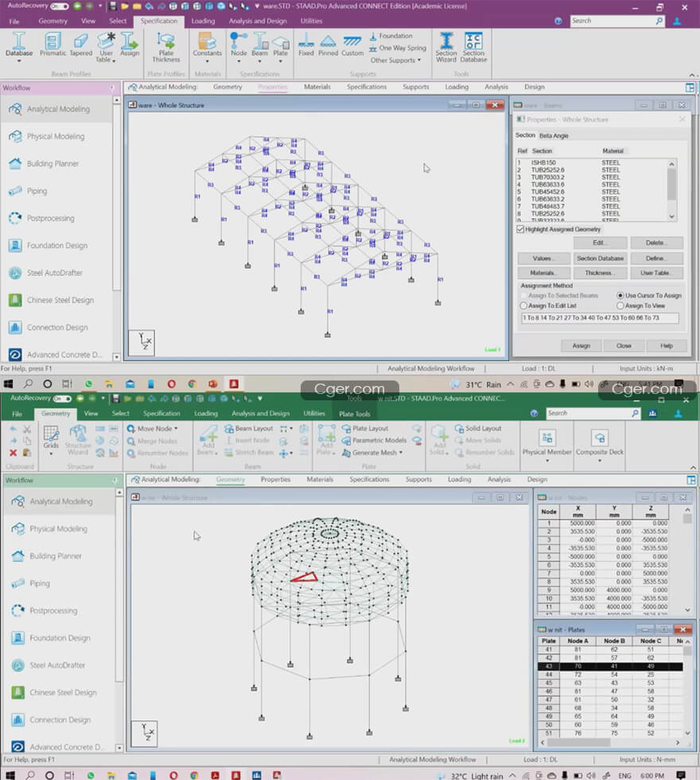The height and width of the screenshot is (780, 700).
Task: Click Beam Layout in the Geometry ribbon
Action: [x=248, y=428]
